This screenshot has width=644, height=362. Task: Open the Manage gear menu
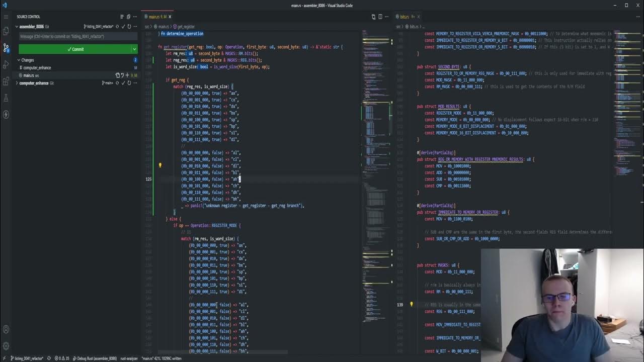coord(6,346)
